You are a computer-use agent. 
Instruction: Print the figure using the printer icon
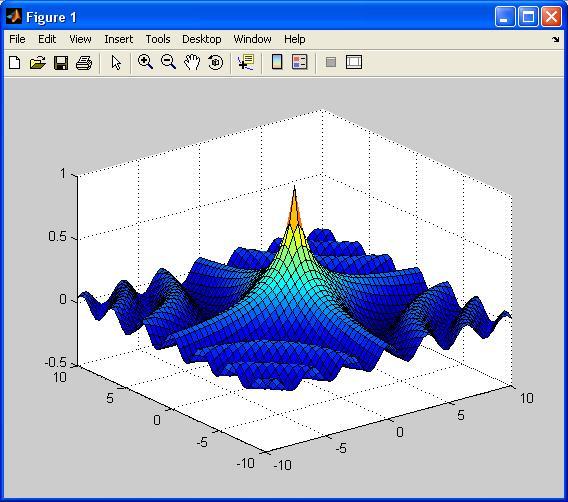pos(84,62)
